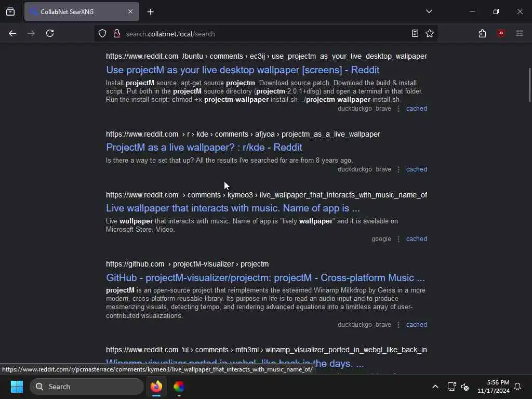
Task: Open Firefox View icon at tab strip left
Action: (10, 11)
